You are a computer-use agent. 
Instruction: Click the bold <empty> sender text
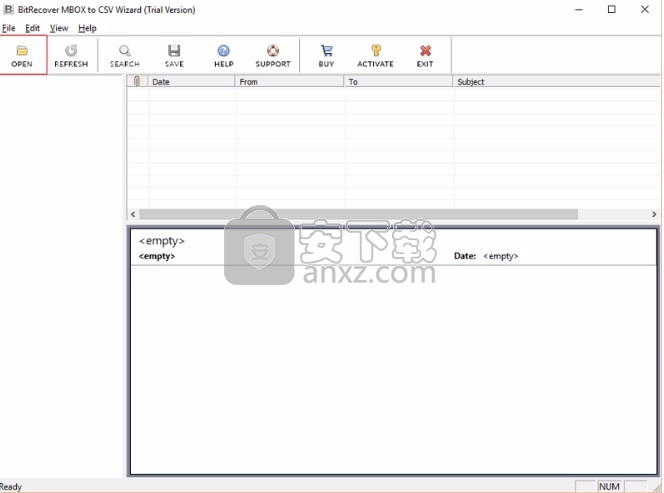[x=157, y=256]
